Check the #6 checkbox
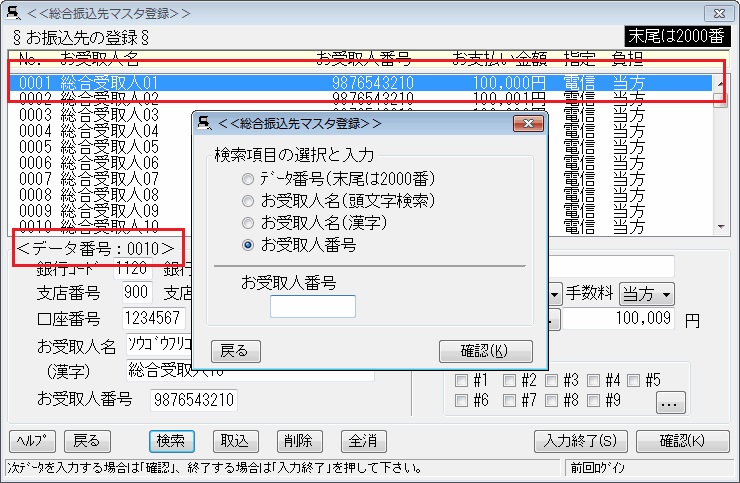This screenshot has height=483, width=740. 461,400
